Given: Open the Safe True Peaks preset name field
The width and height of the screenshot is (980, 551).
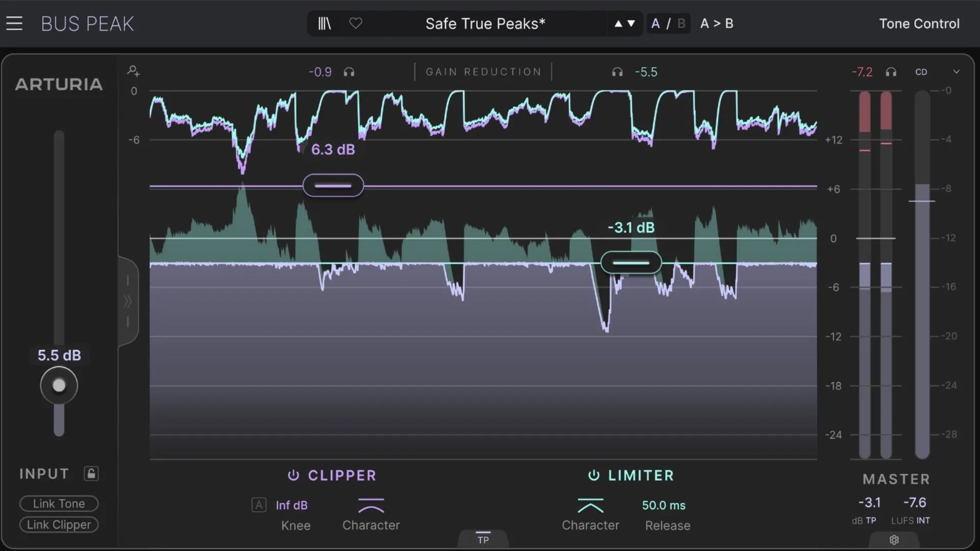Looking at the screenshot, I should [485, 23].
